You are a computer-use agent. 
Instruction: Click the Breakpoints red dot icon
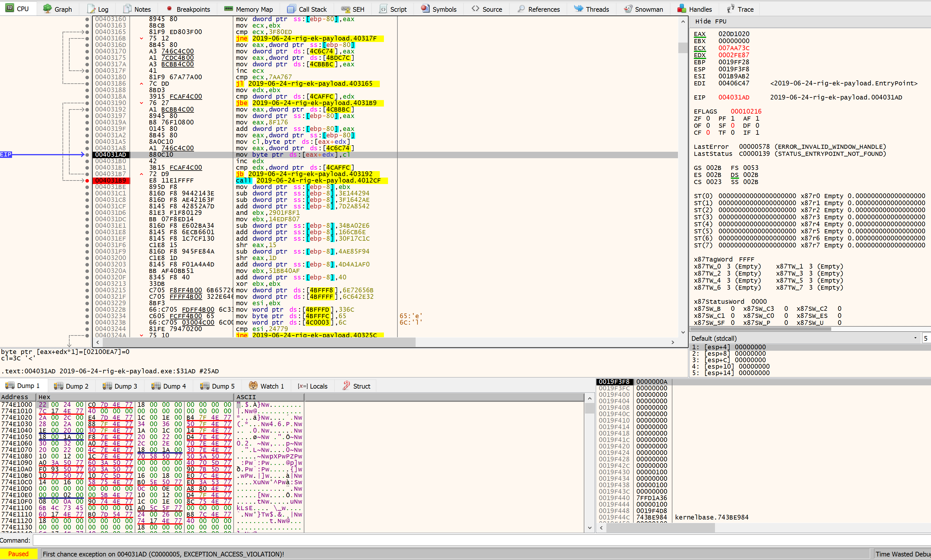click(169, 9)
